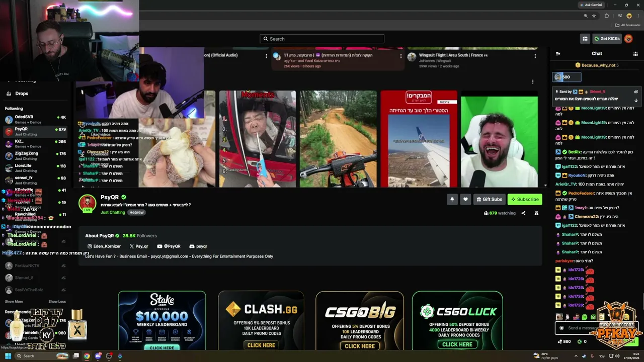Open Just Chatting category link under PsyQR
This screenshot has height=362, width=644.
[113, 212]
